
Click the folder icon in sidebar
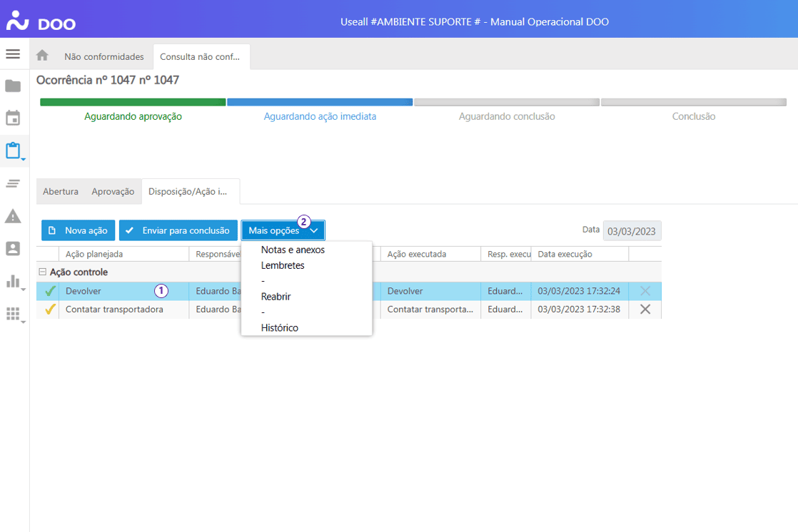[x=13, y=86]
